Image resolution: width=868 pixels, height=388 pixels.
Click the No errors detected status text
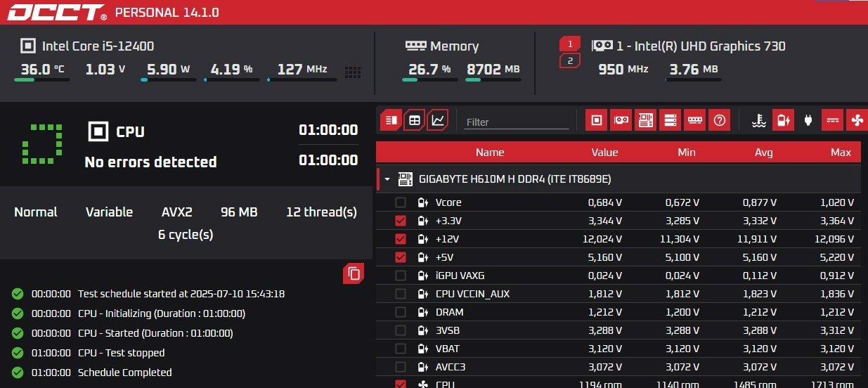(150, 162)
